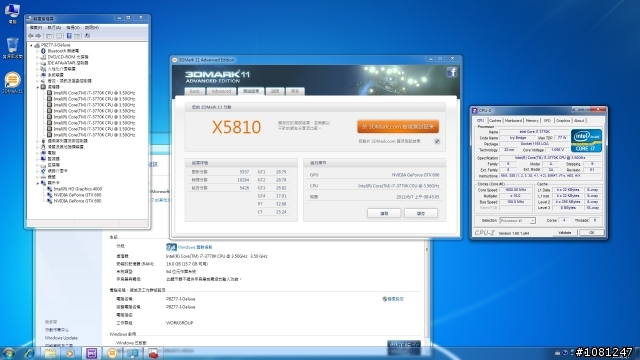Click Load button left of Save in 3DMark
Viewport: 640px width, 360px height.
384,213
